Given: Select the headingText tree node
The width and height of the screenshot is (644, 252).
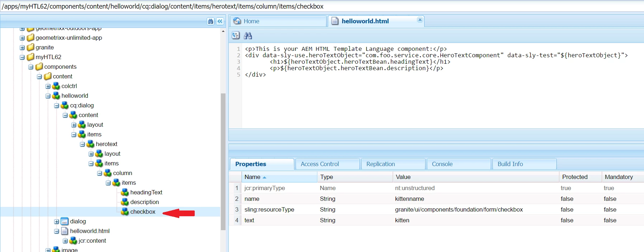Looking at the screenshot, I should pos(146,192).
